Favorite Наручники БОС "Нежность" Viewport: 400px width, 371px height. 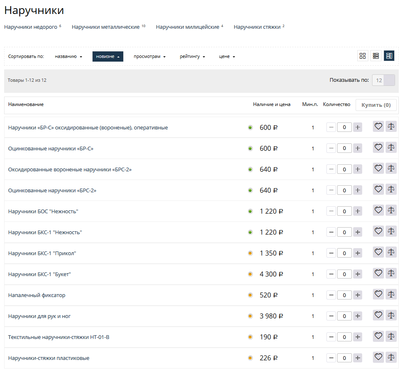coord(378,210)
